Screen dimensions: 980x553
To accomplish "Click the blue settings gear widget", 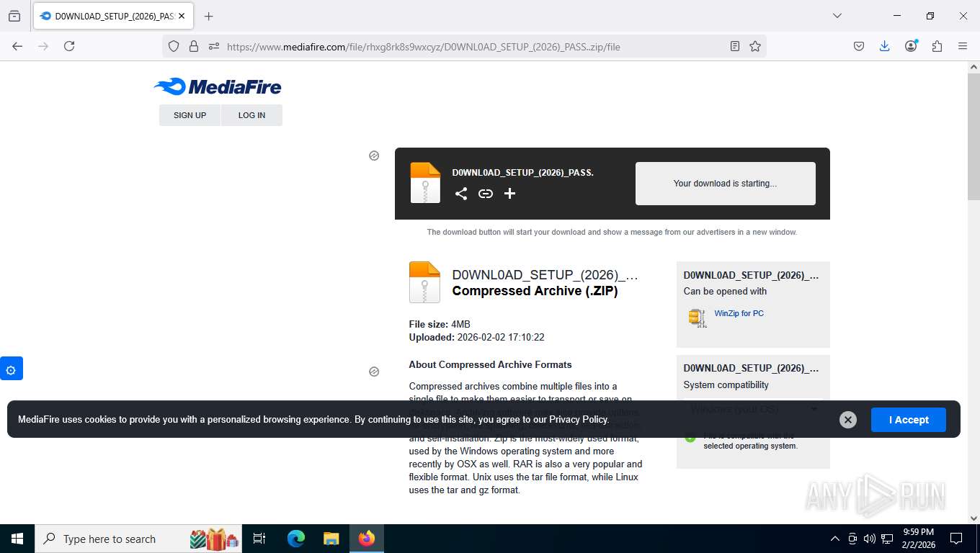I will [11, 370].
